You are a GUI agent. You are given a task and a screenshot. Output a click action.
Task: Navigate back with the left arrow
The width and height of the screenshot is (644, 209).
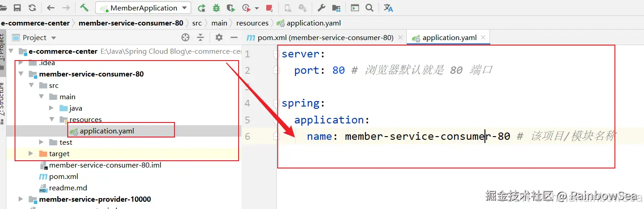click(50, 8)
